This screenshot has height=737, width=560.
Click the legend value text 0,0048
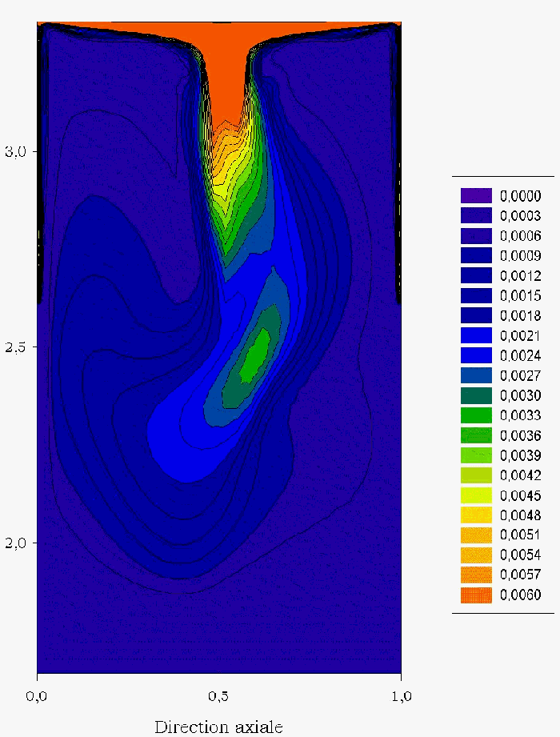521,515
